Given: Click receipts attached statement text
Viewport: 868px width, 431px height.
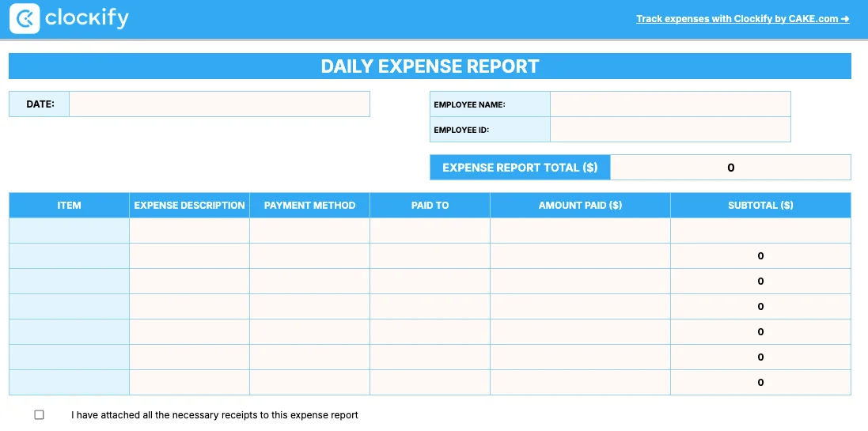Looking at the screenshot, I should 214,415.
